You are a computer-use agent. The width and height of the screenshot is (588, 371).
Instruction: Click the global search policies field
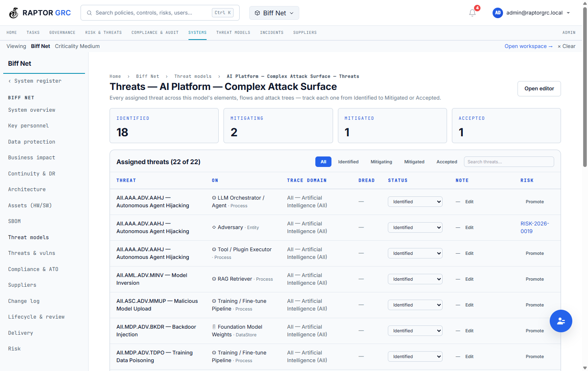click(160, 13)
